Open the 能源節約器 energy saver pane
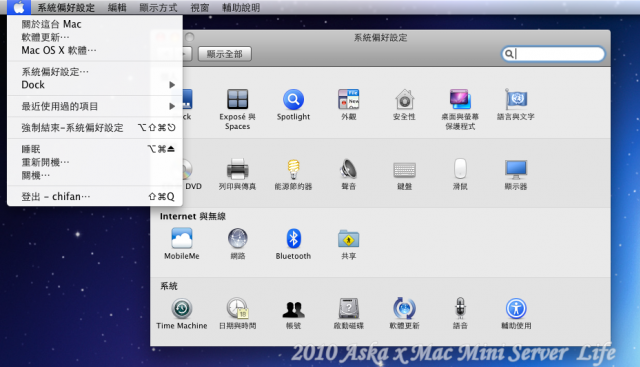 coord(293,174)
